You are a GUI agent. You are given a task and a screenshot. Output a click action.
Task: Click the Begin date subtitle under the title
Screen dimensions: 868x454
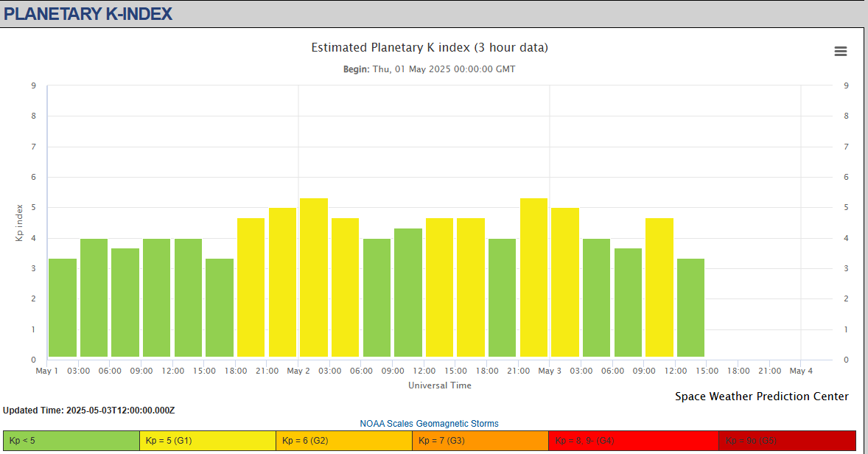(430, 69)
